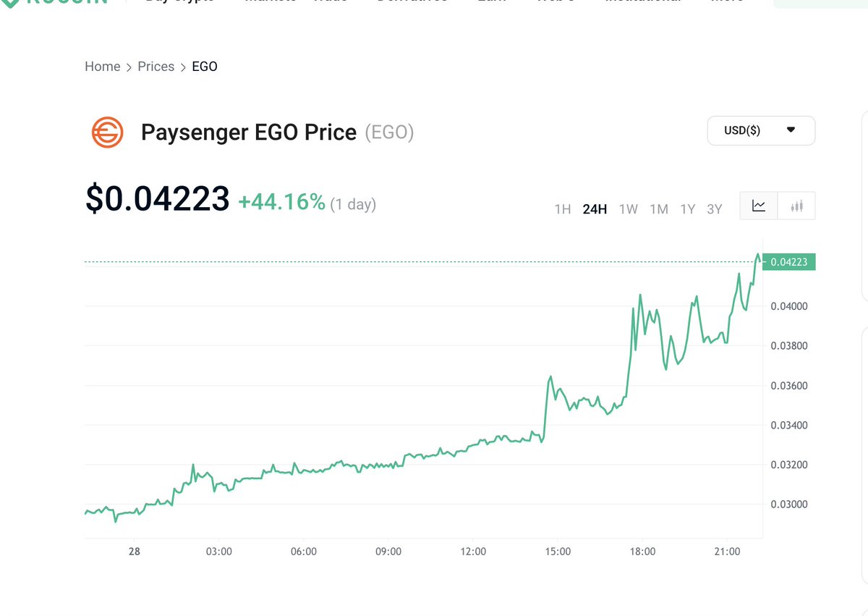868x616 pixels.
Task: Click the 18:00 time axis label
Action: coord(642,552)
